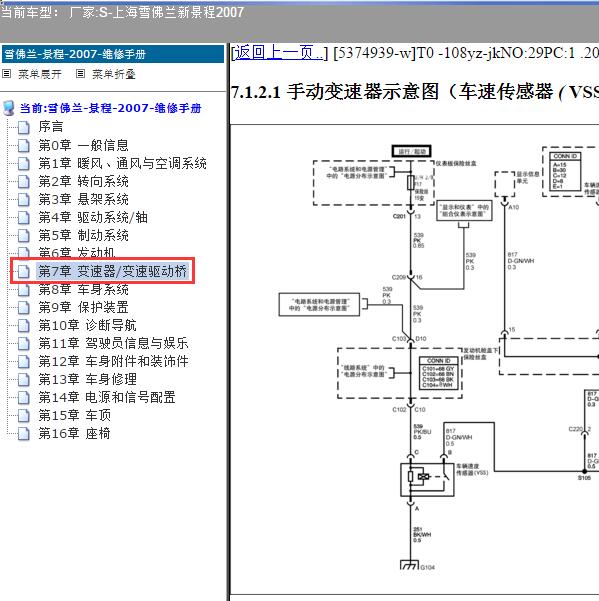Click the heading 7.1.2.1 手动变速器示意图
This screenshot has width=599, height=601.
[x=415, y=92]
